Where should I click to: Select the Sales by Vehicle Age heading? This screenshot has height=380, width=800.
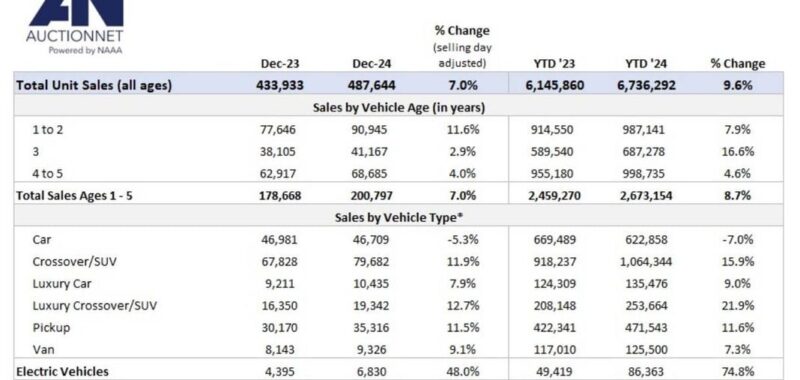coord(398,108)
